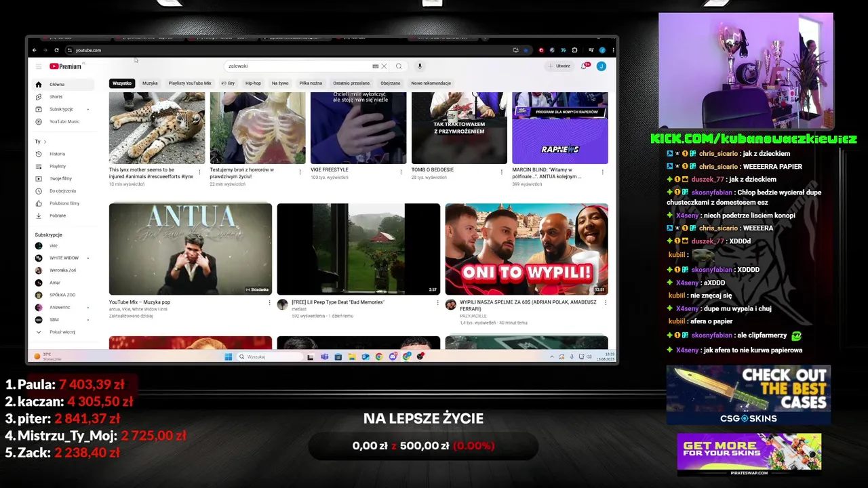Open the SPÓŁKA ZOO subscription channel

(x=63, y=295)
